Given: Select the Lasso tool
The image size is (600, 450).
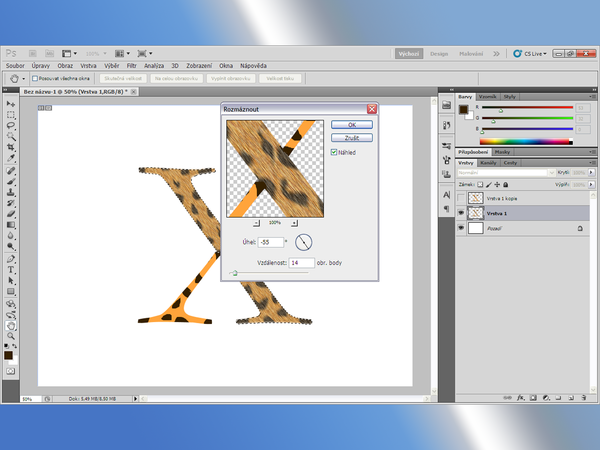Looking at the screenshot, I should 11,126.
